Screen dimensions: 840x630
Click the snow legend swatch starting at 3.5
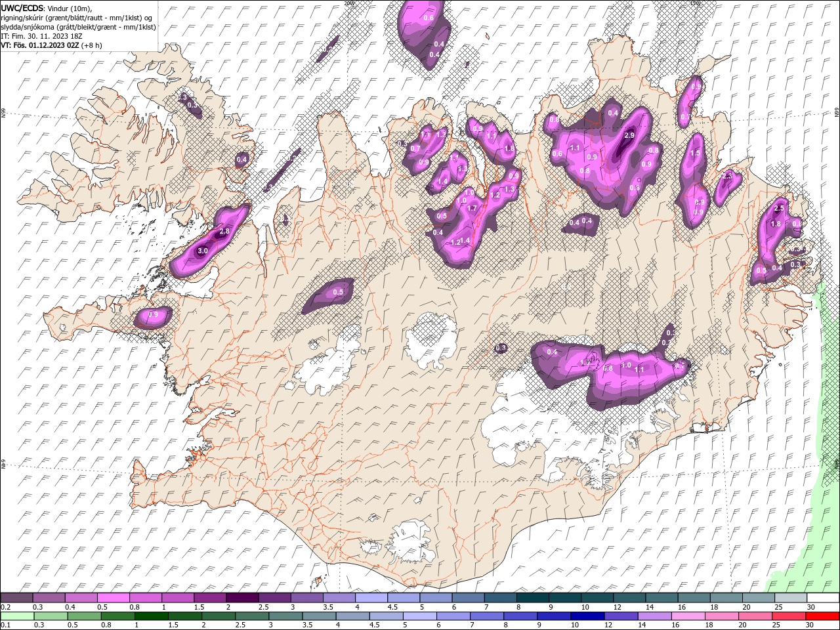(x=340, y=598)
